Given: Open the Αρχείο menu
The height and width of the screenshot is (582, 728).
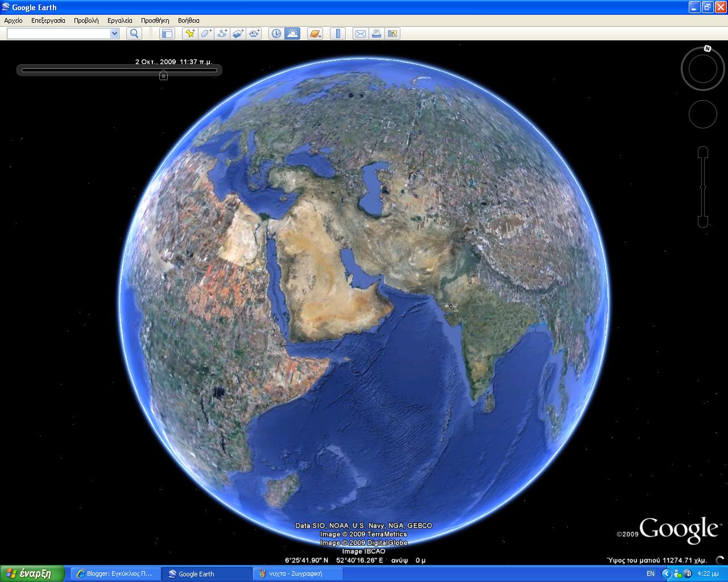Looking at the screenshot, I should [x=13, y=20].
